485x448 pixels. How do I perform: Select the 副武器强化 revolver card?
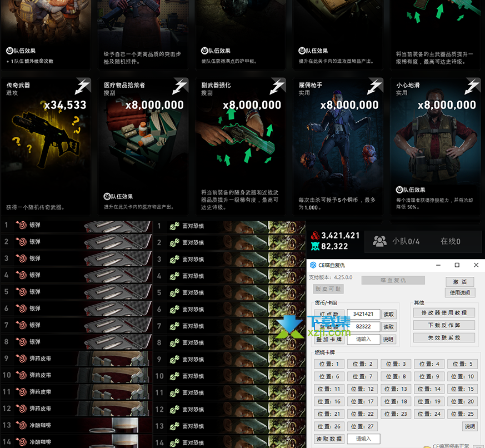coord(241,146)
